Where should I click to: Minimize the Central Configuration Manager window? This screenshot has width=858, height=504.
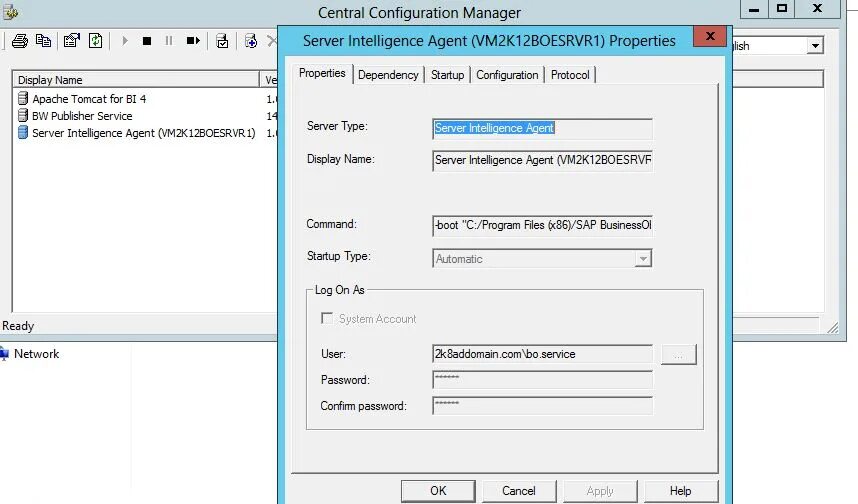point(754,8)
